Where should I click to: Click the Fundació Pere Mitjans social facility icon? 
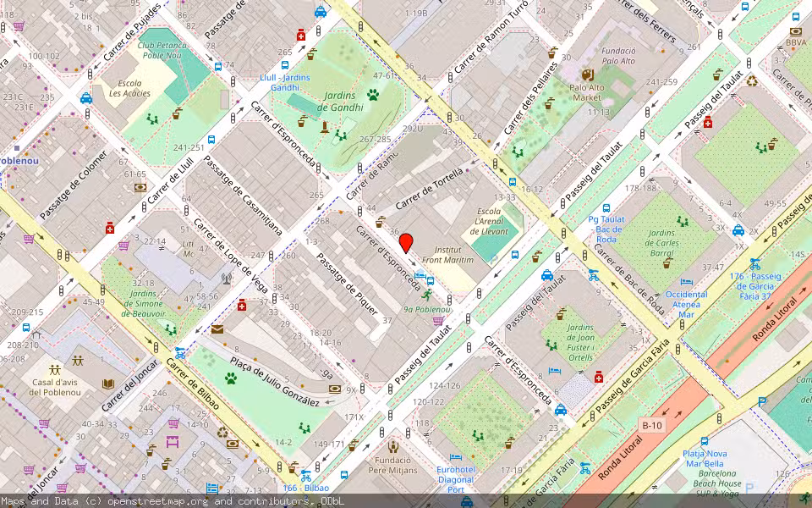[x=393, y=446]
